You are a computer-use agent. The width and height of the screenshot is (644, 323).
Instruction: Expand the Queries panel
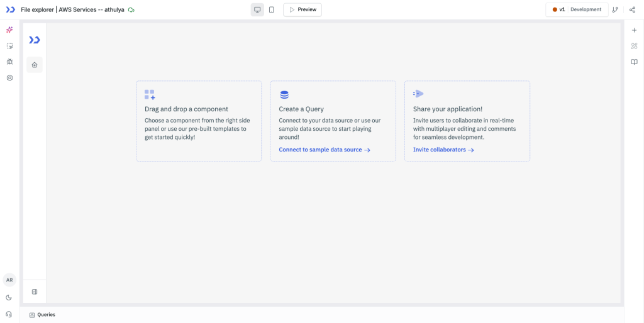tap(42, 315)
